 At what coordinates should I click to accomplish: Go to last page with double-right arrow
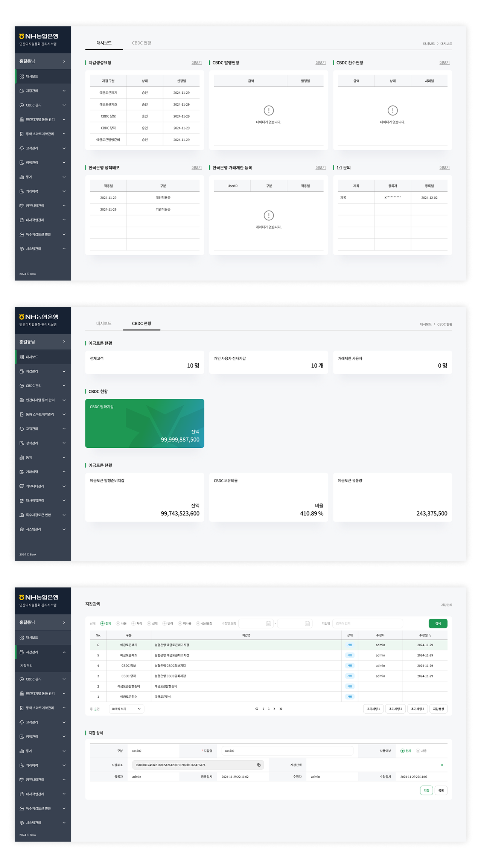(281, 709)
